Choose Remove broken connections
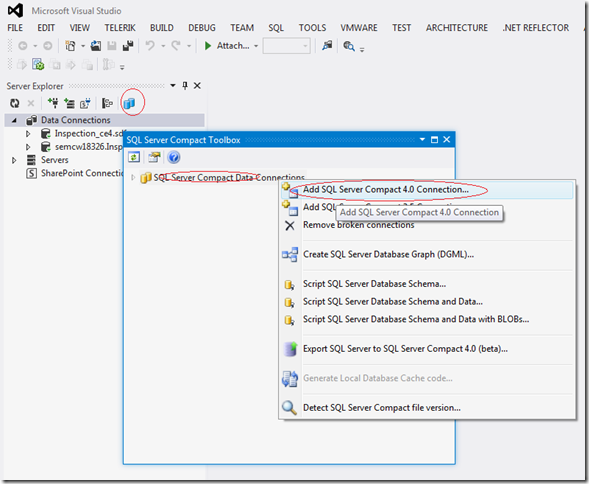The width and height of the screenshot is (589, 484). click(x=427, y=225)
